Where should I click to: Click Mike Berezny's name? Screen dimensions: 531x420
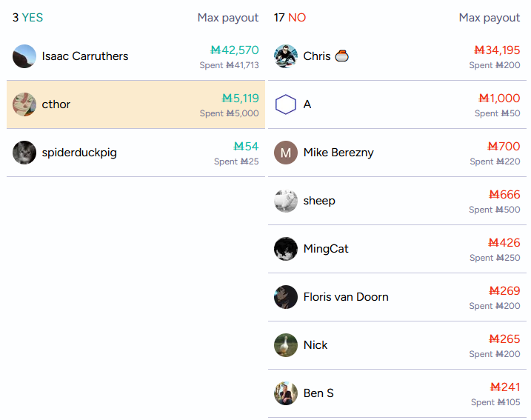pyautogui.click(x=338, y=153)
